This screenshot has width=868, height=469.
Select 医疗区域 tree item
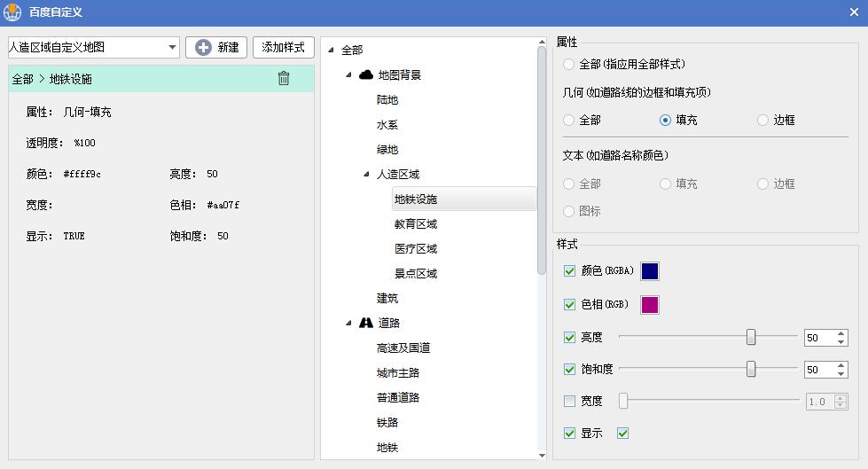(x=416, y=248)
